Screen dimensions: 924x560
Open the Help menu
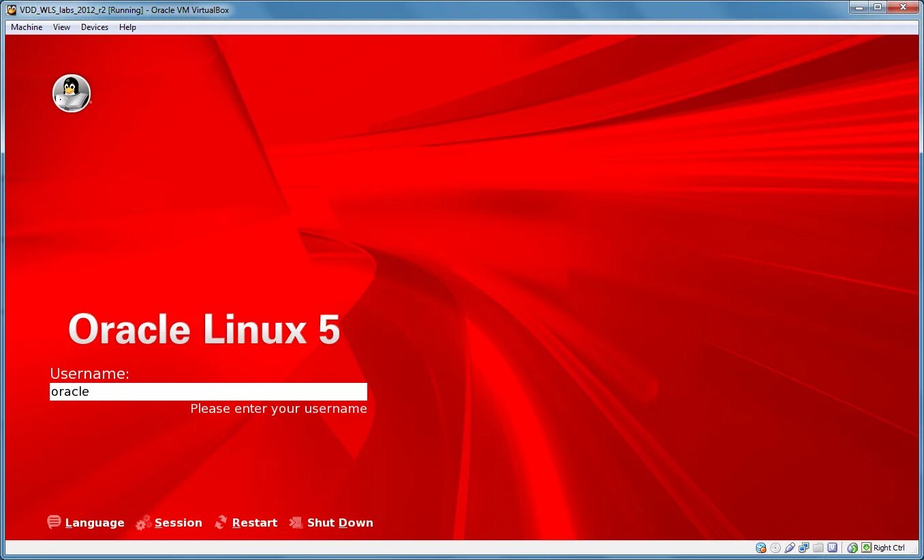(127, 27)
